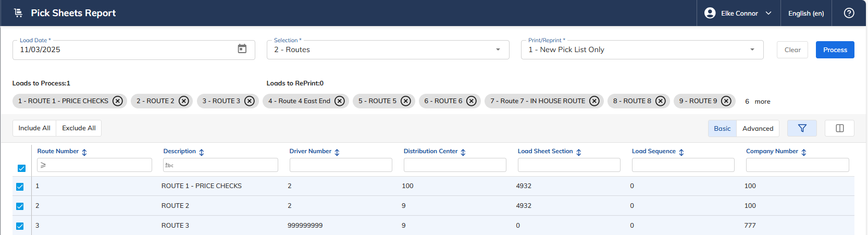Open the Elke Connor user menu

[x=738, y=13]
